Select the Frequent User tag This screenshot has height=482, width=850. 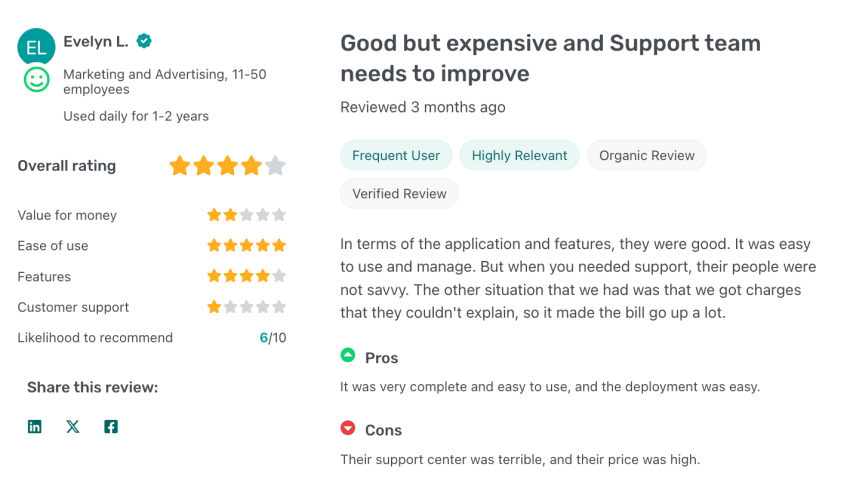[396, 155]
